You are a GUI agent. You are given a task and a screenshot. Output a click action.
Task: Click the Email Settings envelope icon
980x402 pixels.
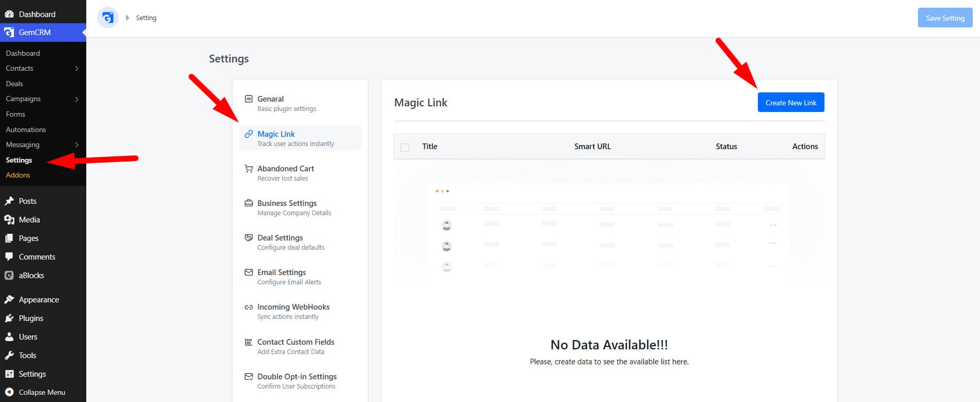coord(248,272)
